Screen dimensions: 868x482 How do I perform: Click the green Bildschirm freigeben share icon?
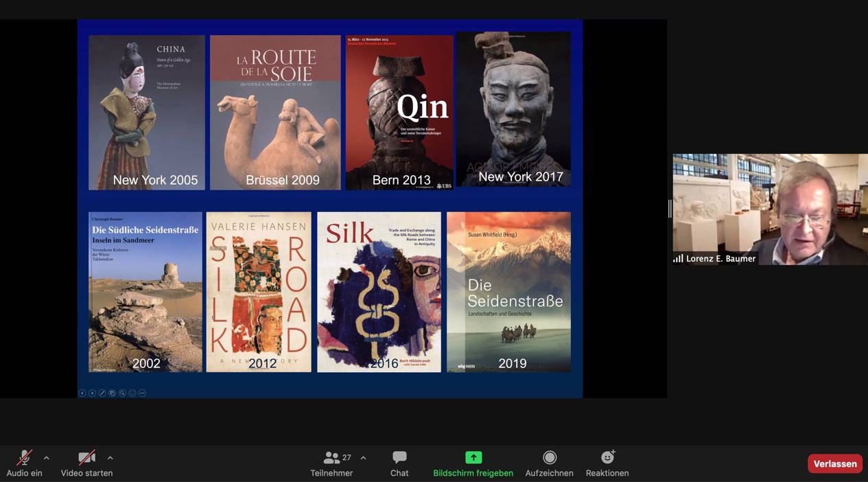pos(473,457)
